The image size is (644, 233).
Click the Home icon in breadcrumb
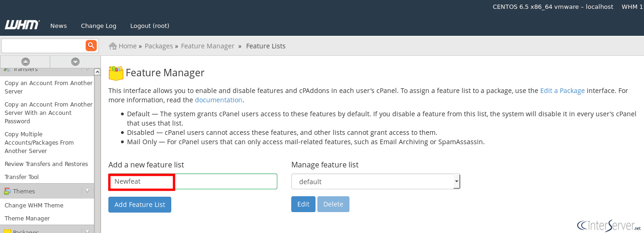tap(113, 46)
